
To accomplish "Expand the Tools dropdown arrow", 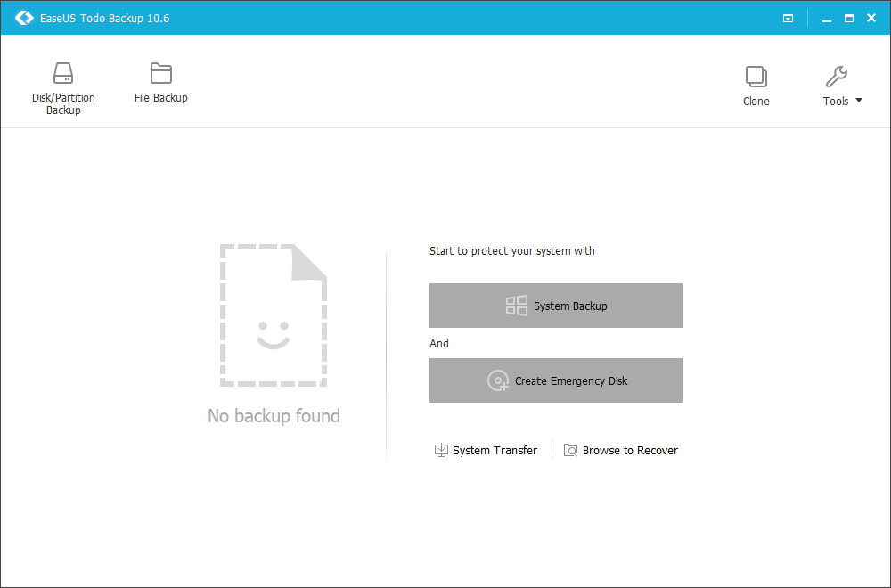I will pos(859,101).
